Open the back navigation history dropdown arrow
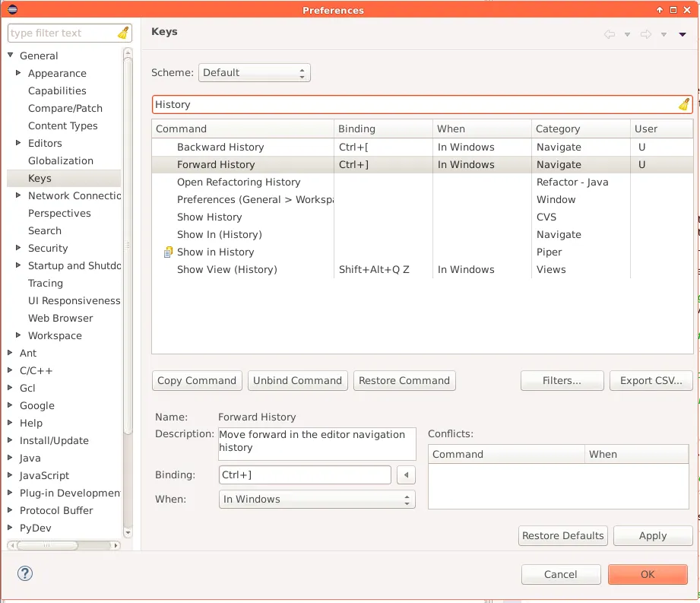Screen dimensions: 700x603 pos(627,34)
